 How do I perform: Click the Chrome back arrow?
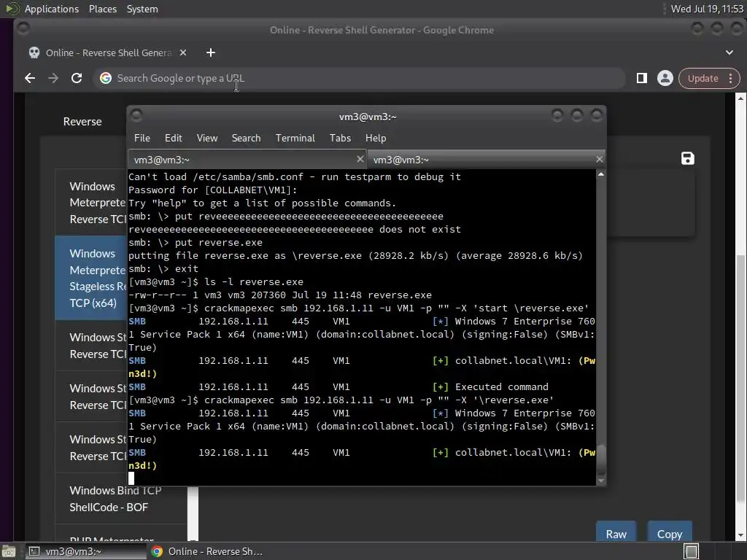click(x=30, y=78)
